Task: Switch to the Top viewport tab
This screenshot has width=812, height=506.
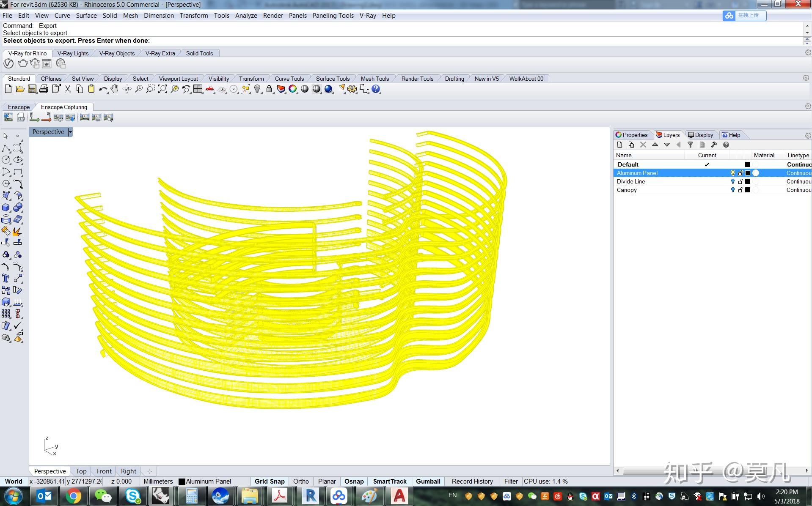Action: coord(81,471)
